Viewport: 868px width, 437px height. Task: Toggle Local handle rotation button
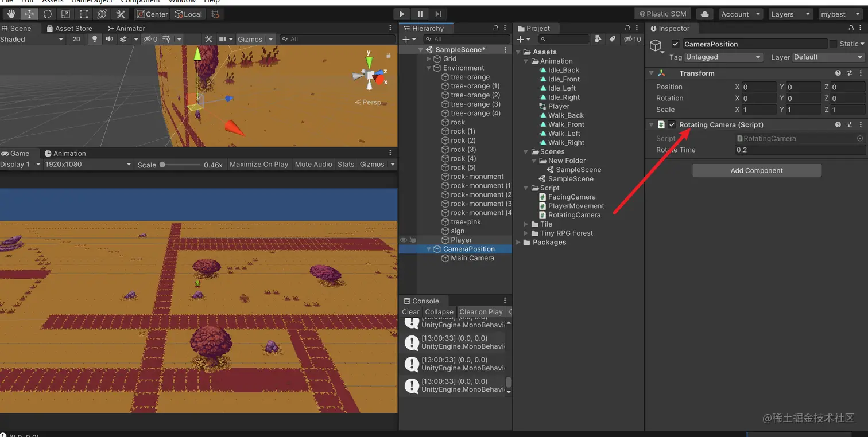(x=188, y=14)
